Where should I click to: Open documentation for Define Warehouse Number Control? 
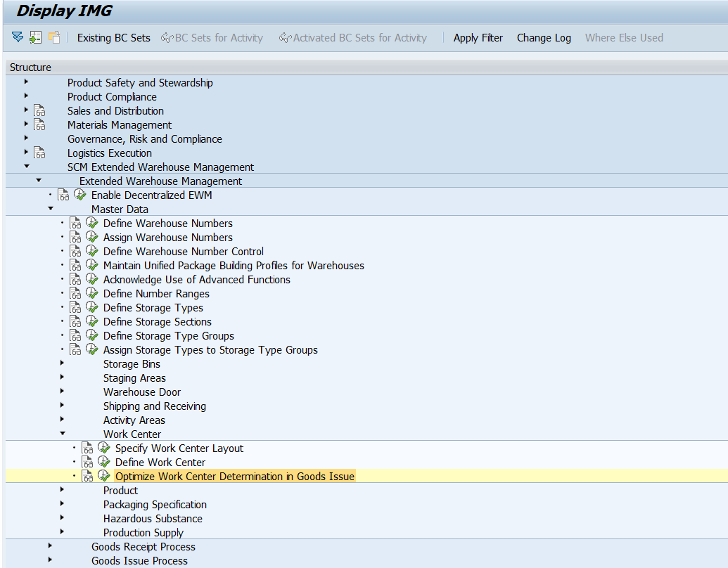coord(76,251)
